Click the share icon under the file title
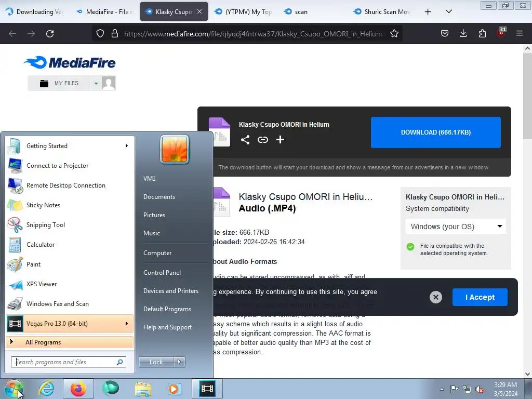Viewport: 532px width, 399px height. click(x=245, y=140)
